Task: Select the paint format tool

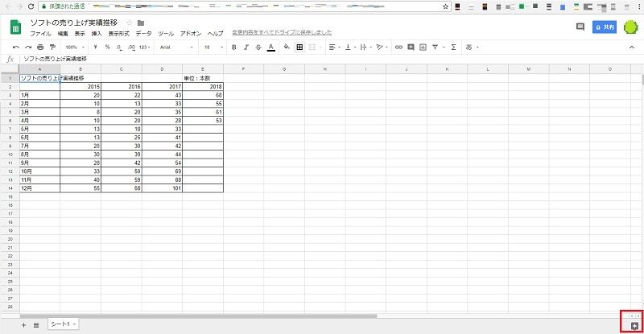Action: pyautogui.click(x=52, y=47)
